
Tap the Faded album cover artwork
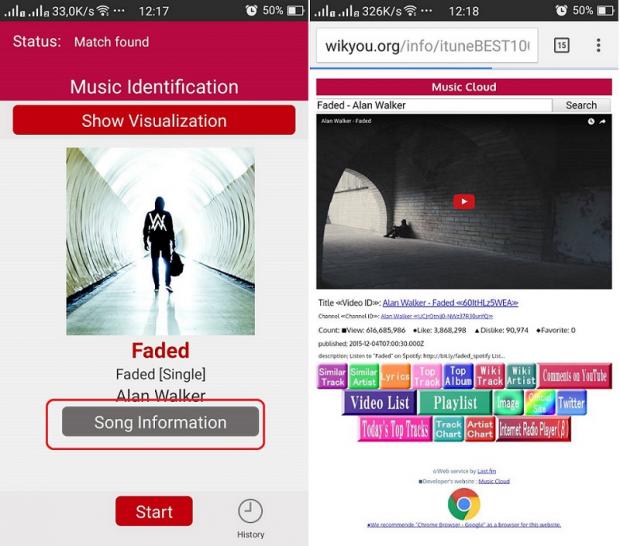coord(161,241)
